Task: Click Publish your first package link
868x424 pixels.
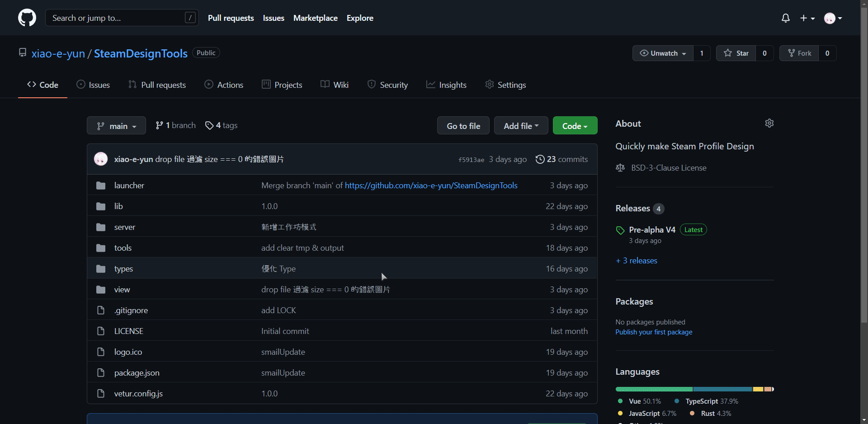Action: pyautogui.click(x=654, y=332)
